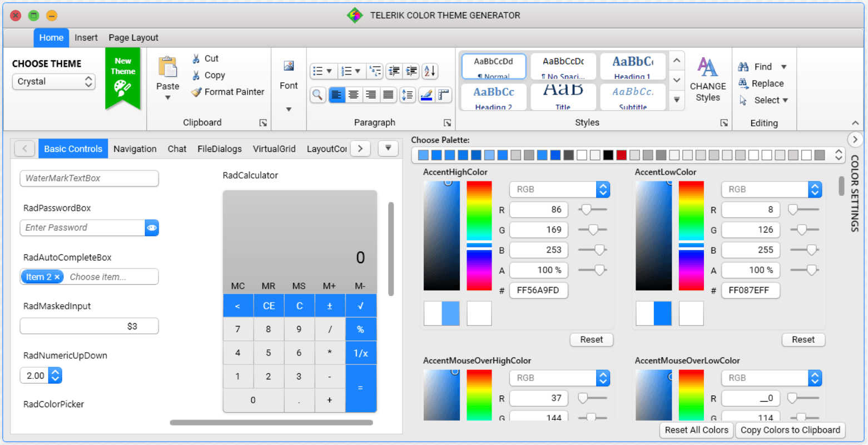Expand the Font group dropdown arrow
Viewport: 868px width, 445px height.
tap(289, 110)
